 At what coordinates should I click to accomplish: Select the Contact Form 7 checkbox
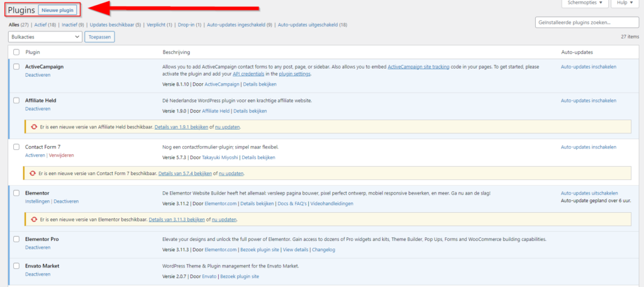(16, 147)
